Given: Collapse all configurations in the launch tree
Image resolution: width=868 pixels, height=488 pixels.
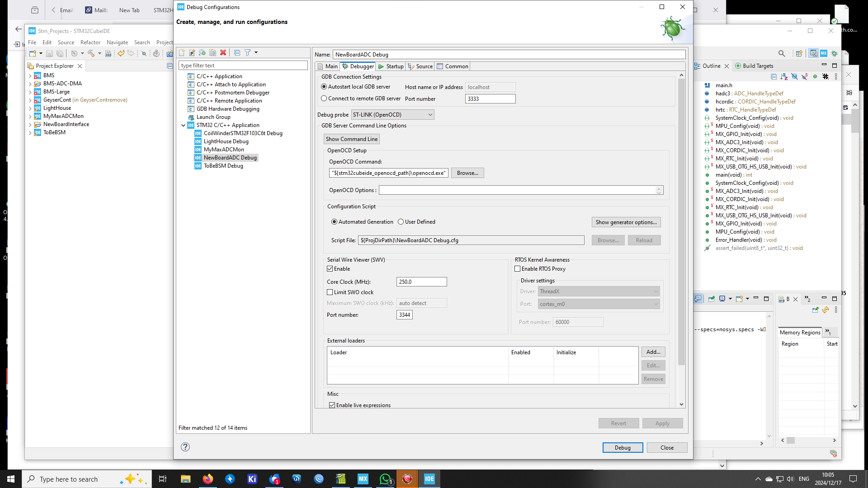Looking at the screenshot, I should pos(237,52).
